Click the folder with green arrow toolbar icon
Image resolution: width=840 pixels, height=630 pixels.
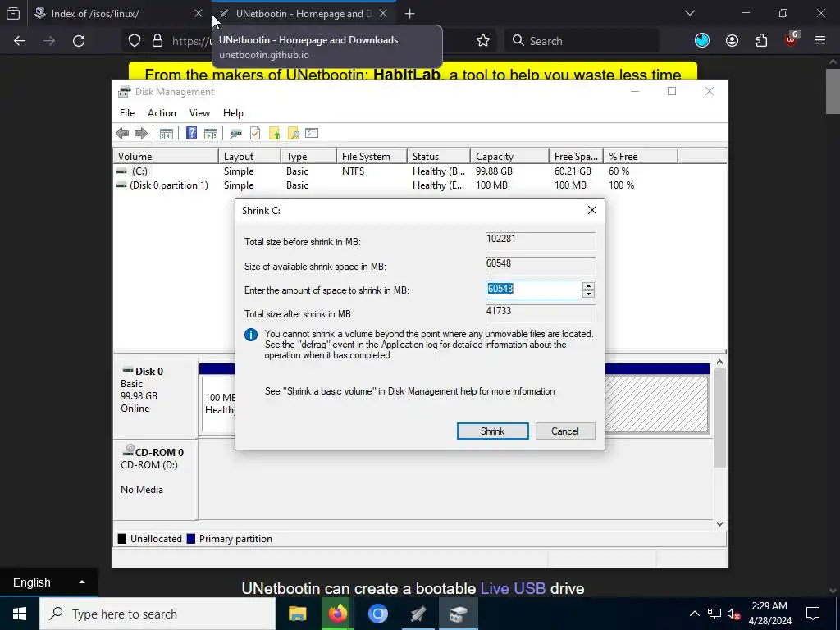pos(274,134)
